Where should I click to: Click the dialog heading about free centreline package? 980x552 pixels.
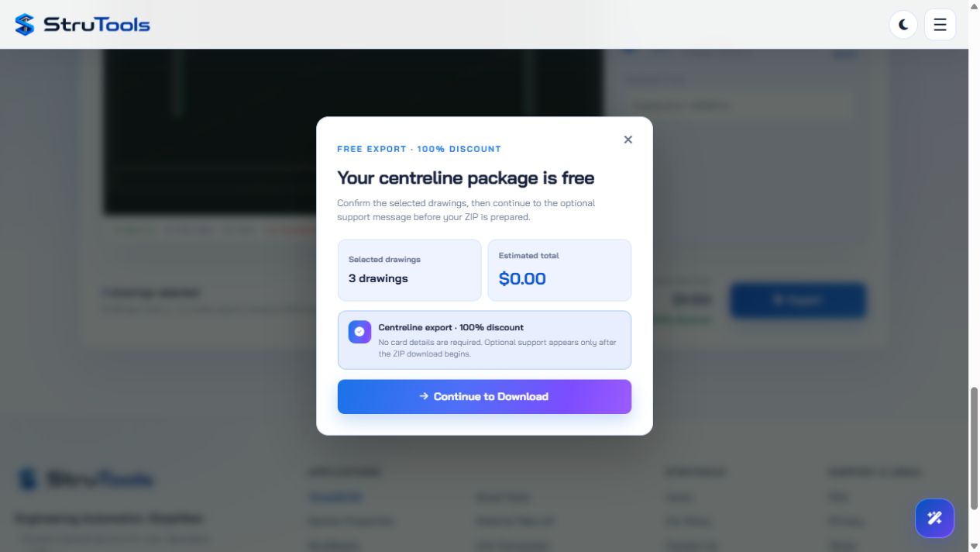(466, 178)
